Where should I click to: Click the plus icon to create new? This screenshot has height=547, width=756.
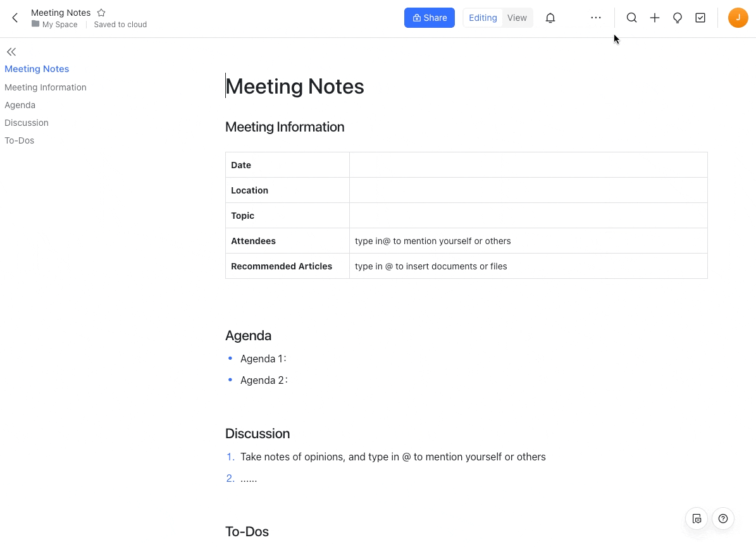(x=655, y=18)
